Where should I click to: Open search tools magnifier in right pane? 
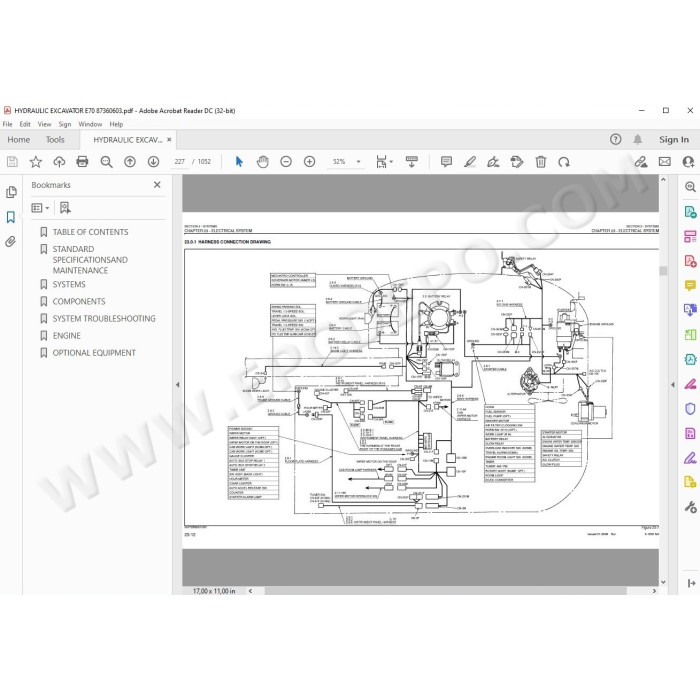[690, 187]
